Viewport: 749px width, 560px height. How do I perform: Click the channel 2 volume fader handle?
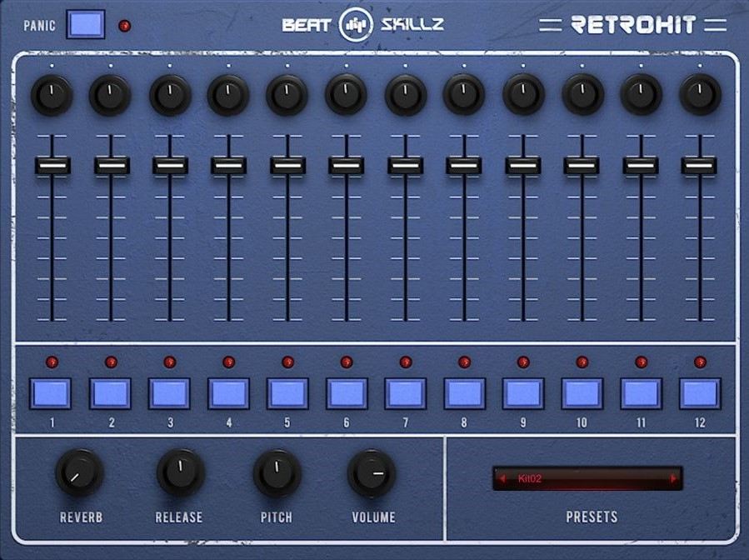112,166
